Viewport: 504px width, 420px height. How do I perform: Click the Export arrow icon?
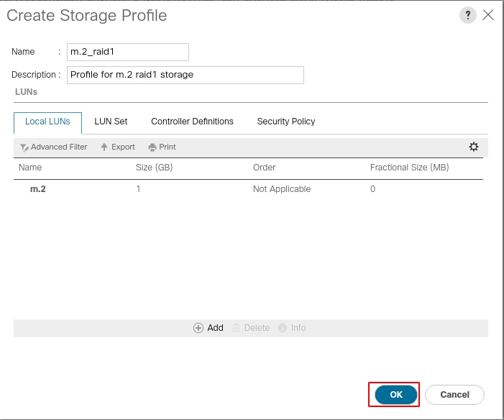[104, 147]
